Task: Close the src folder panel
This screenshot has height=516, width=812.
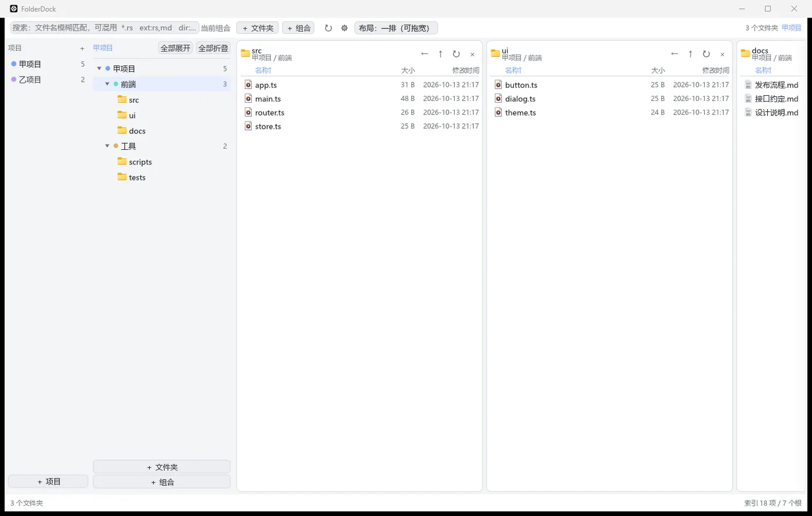Action: (x=472, y=54)
